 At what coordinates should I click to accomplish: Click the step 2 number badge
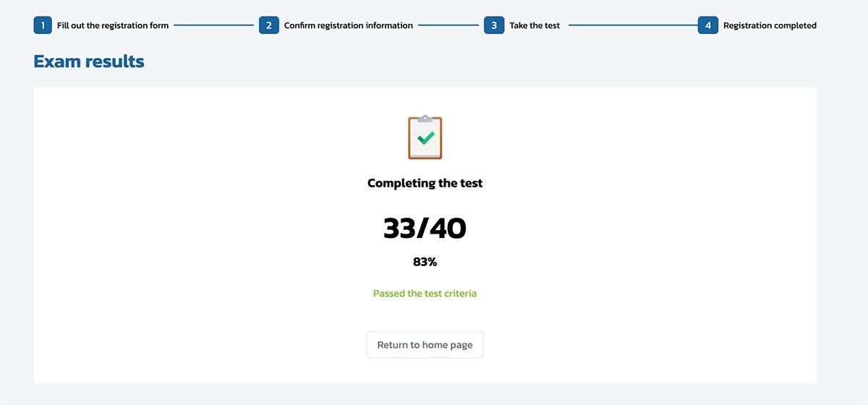point(269,25)
